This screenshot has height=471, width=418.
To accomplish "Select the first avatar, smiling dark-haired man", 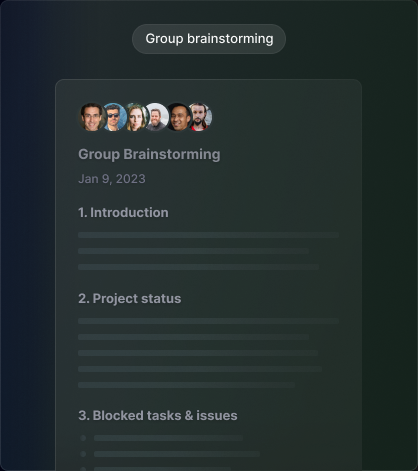I will (91, 117).
